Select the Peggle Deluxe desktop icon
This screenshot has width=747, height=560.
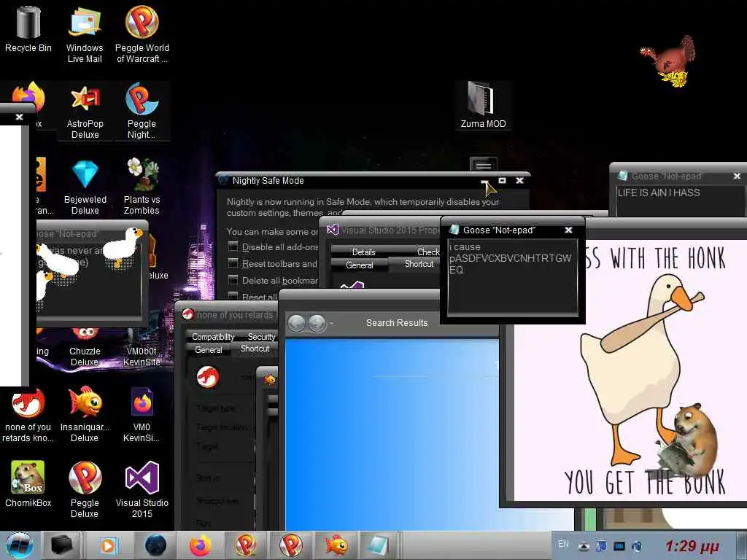(x=85, y=489)
